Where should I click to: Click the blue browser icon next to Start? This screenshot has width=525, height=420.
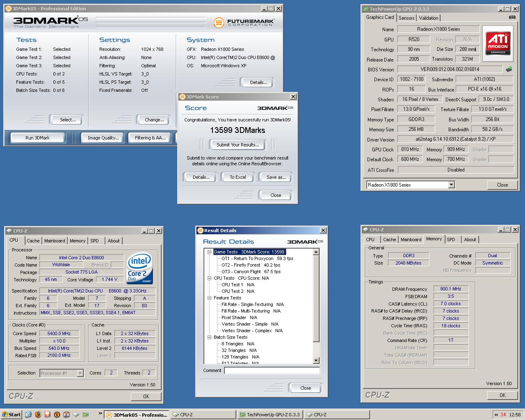(x=28, y=415)
